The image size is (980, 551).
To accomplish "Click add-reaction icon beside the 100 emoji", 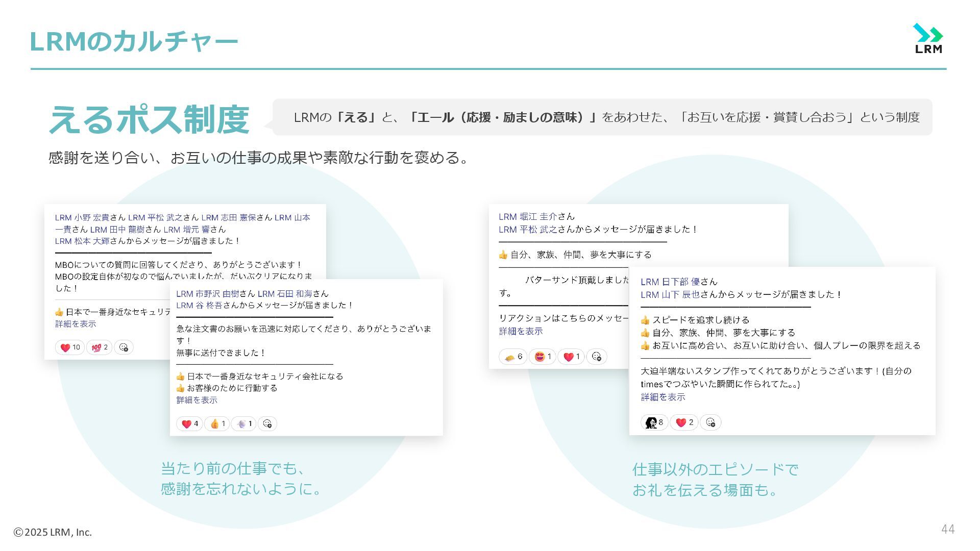I will pos(124,347).
